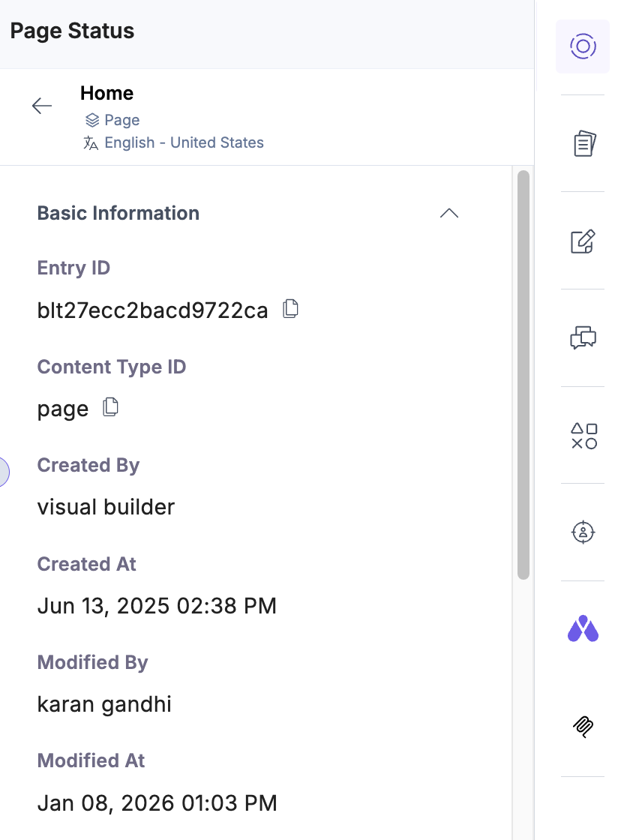Image resolution: width=627 pixels, height=840 pixels.
Task: Click the shapes icon in the sidebar
Action: tap(583, 436)
